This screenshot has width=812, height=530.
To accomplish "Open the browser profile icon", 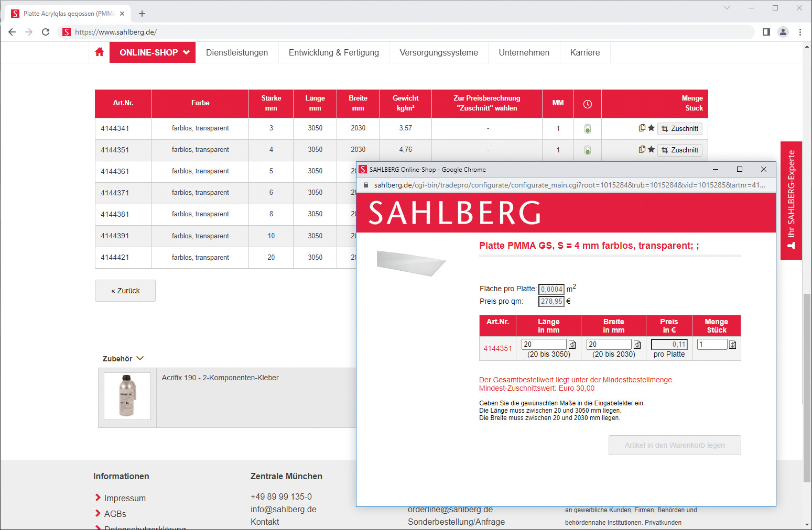I will coord(783,32).
